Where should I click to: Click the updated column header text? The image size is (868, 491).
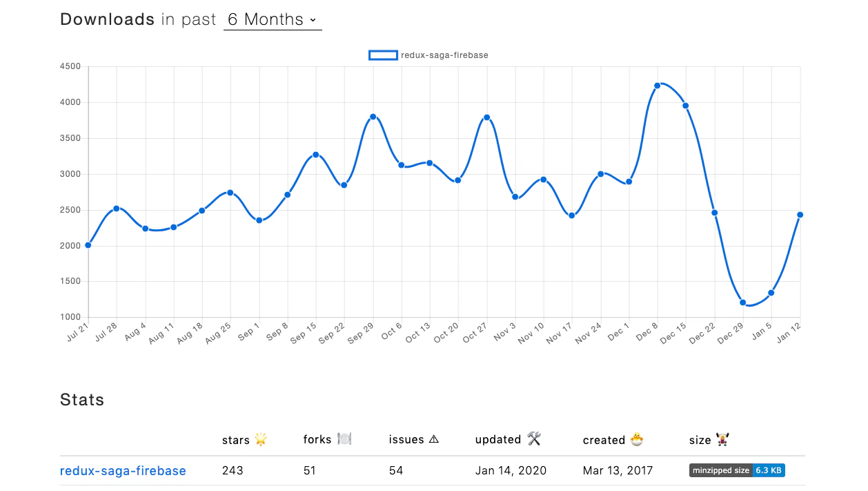pos(498,440)
